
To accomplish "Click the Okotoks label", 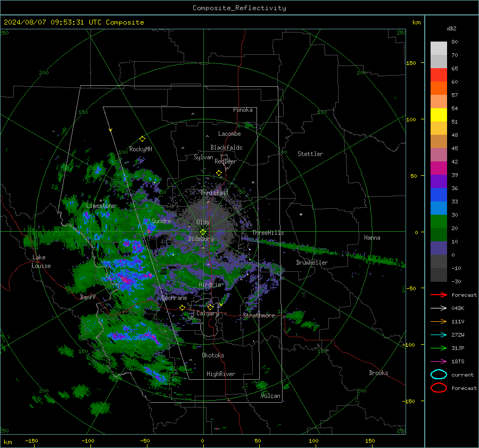I will [x=213, y=355].
